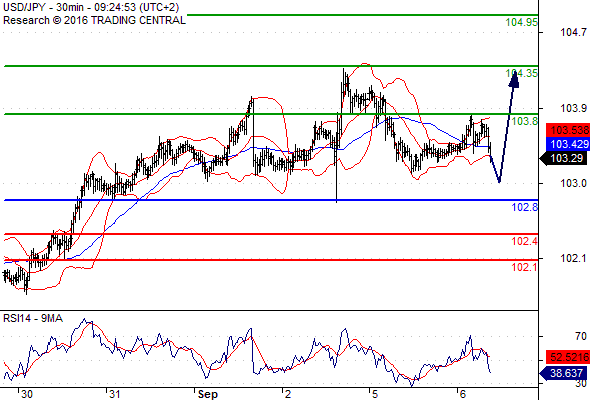This screenshot has height=400, width=590.
Task: Click the 103.0 price axis value
Action: [x=573, y=183]
